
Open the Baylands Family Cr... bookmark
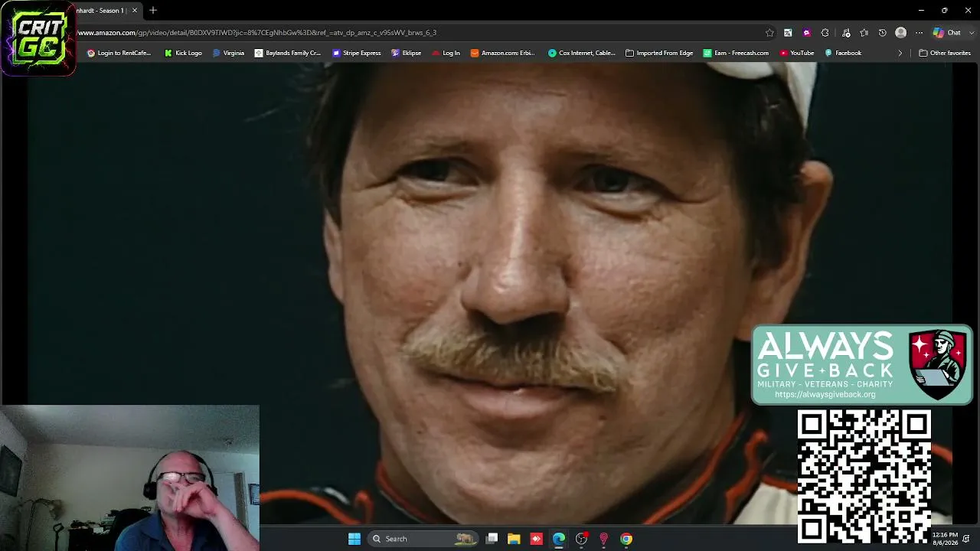[287, 54]
